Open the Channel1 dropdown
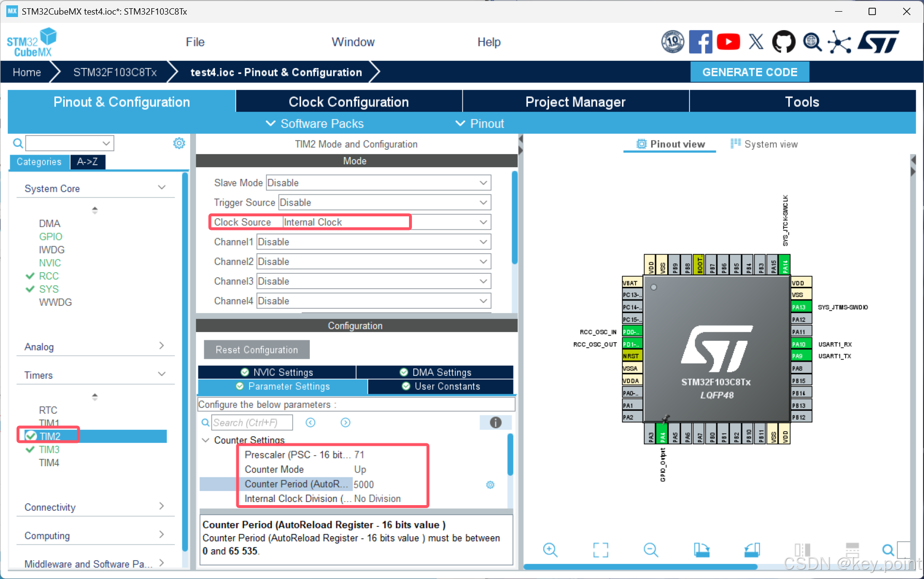Image resolution: width=924 pixels, height=579 pixels. [x=373, y=242]
